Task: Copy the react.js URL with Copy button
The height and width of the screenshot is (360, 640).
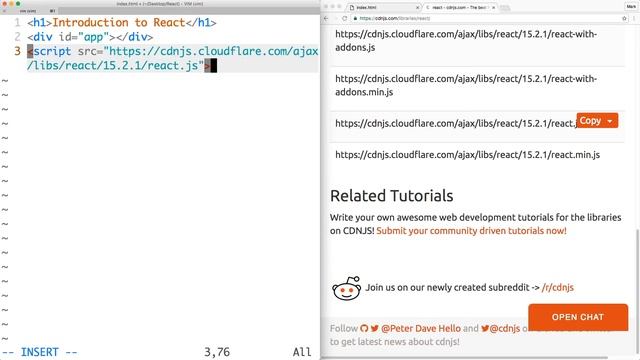Action: 590,120
